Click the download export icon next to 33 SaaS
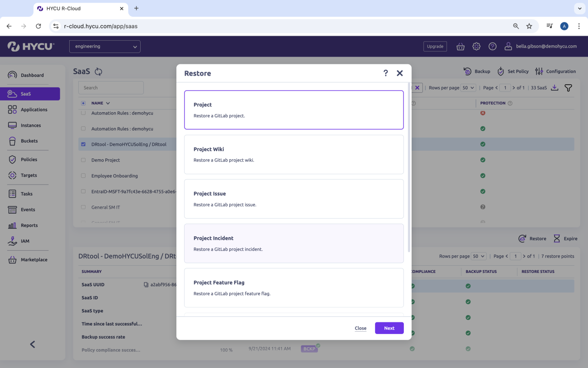Image resolution: width=588 pixels, height=368 pixels. pos(555,87)
